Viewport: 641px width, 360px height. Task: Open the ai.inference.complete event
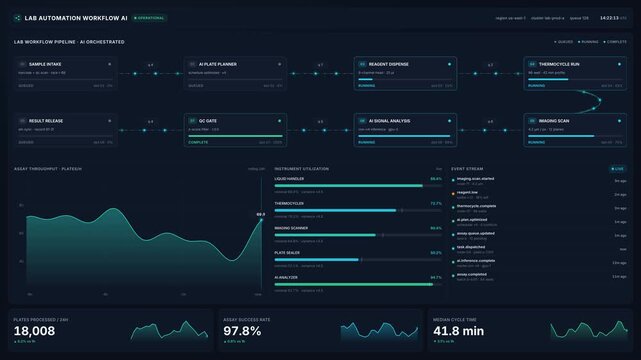(x=539, y=263)
